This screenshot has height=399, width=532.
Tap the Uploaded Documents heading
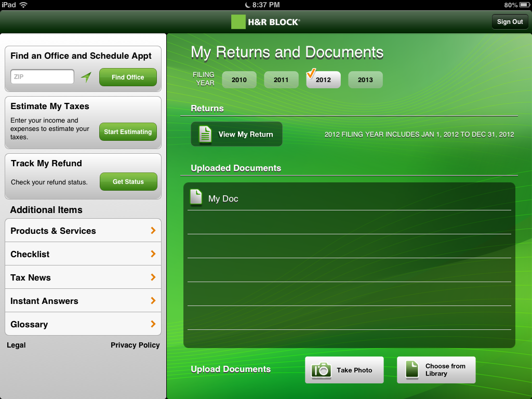tap(236, 168)
